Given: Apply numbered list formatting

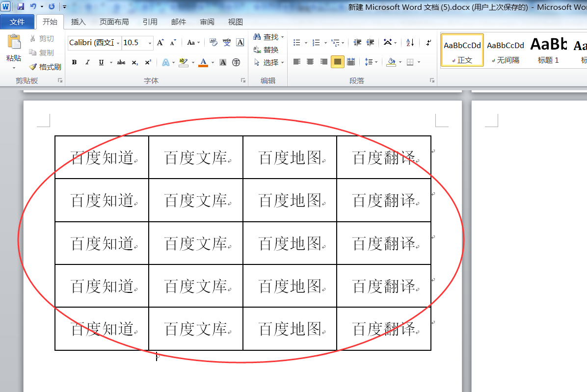Looking at the screenshot, I should tap(317, 43).
